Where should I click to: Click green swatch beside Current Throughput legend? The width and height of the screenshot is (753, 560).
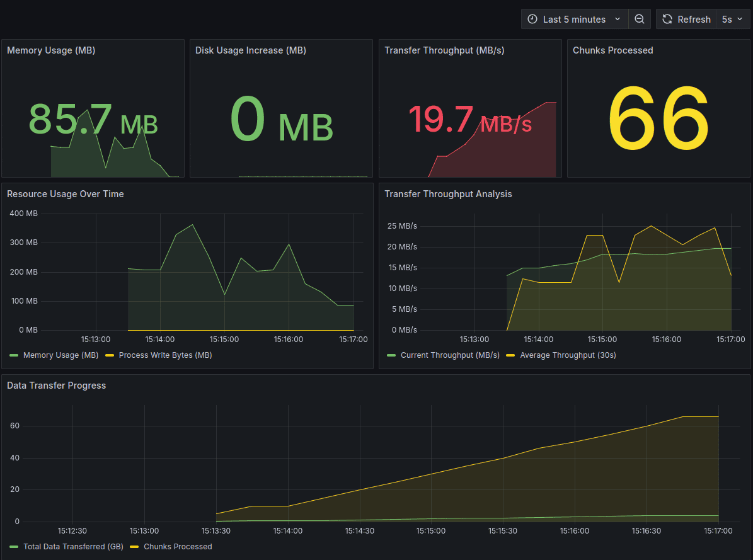[392, 355]
